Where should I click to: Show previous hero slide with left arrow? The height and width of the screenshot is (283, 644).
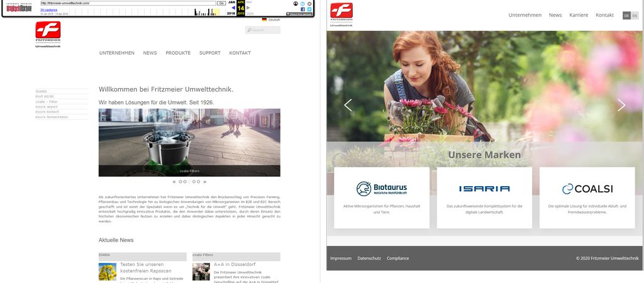coord(348,105)
